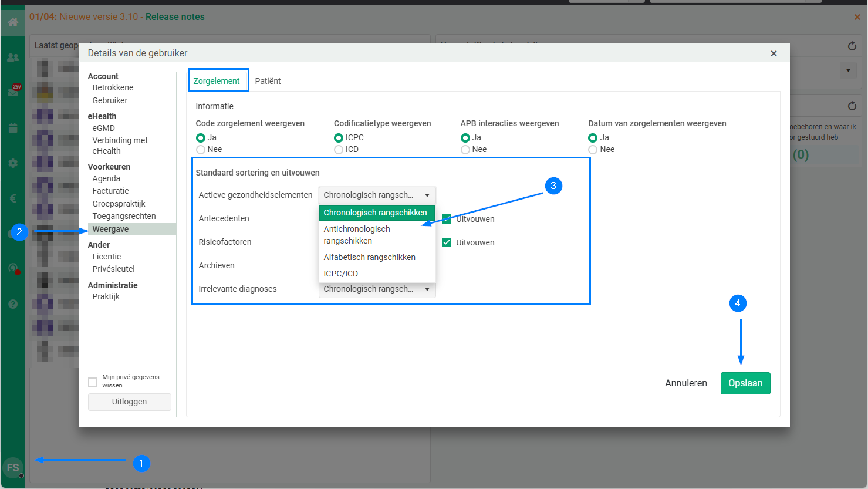Viewport: 868px width, 489px height.
Task: Open the gear settings icon in sidebar
Action: click(x=13, y=163)
